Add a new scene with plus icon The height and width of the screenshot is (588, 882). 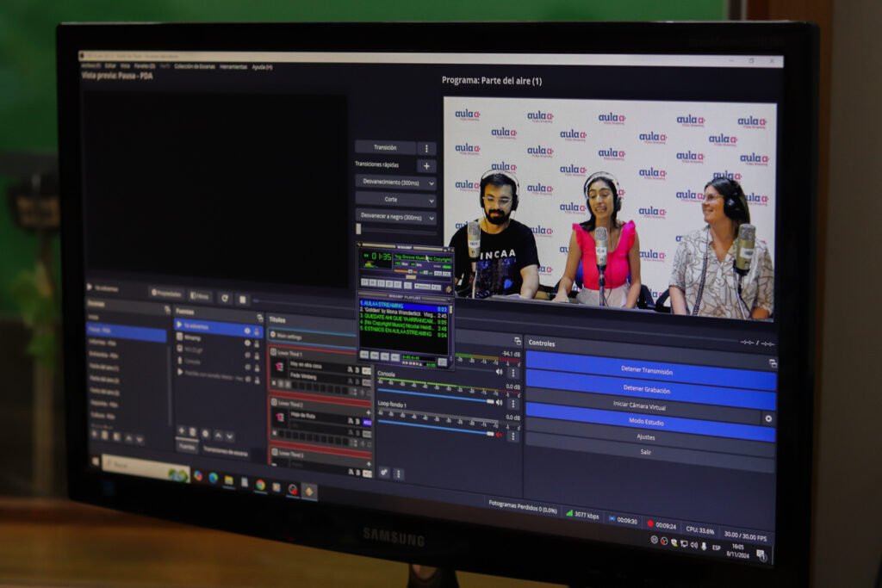coord(95,434)
